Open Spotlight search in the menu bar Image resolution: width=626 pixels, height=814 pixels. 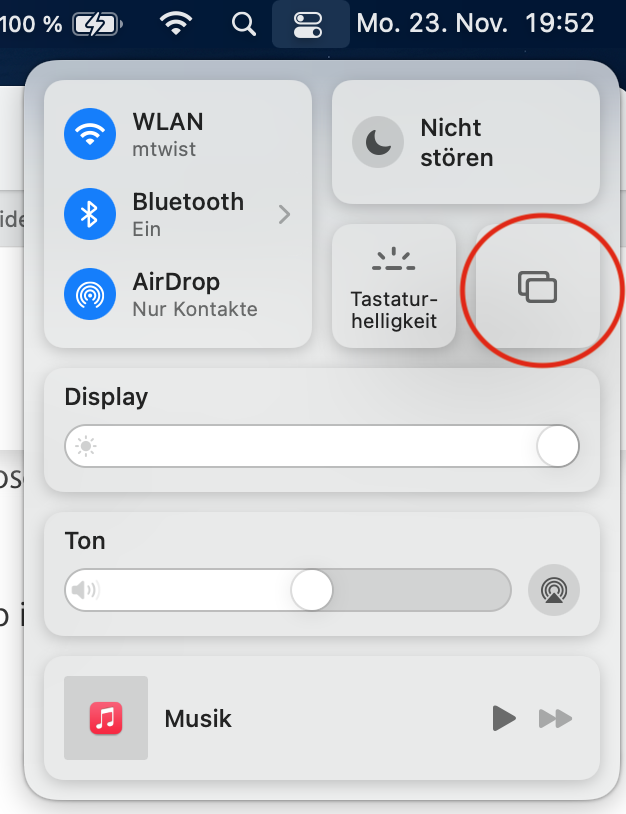click(243, 24)
